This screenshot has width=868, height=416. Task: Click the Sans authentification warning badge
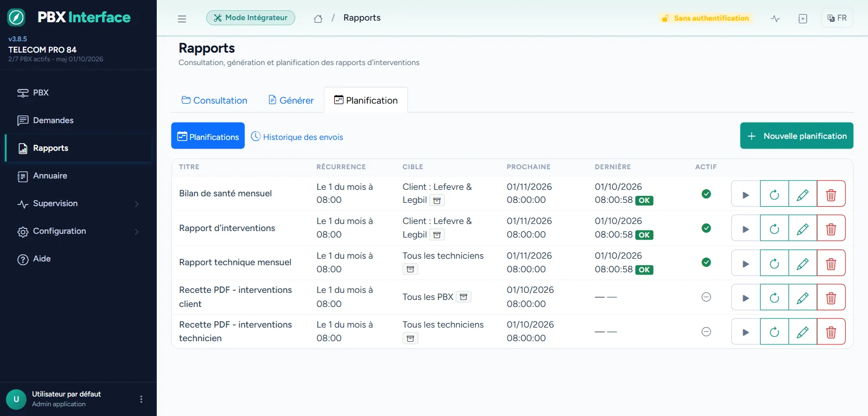[705, 18]
